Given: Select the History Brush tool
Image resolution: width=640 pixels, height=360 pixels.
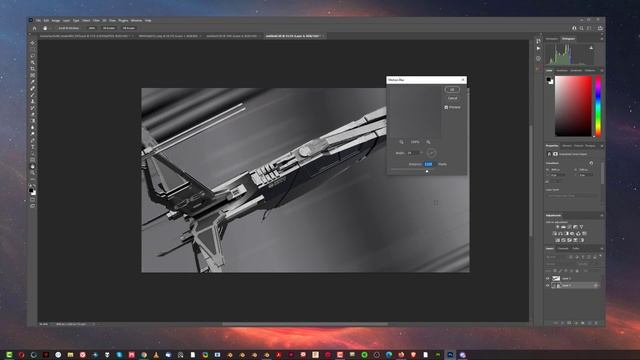Looking at the screenshot, I should pos(33,108).
